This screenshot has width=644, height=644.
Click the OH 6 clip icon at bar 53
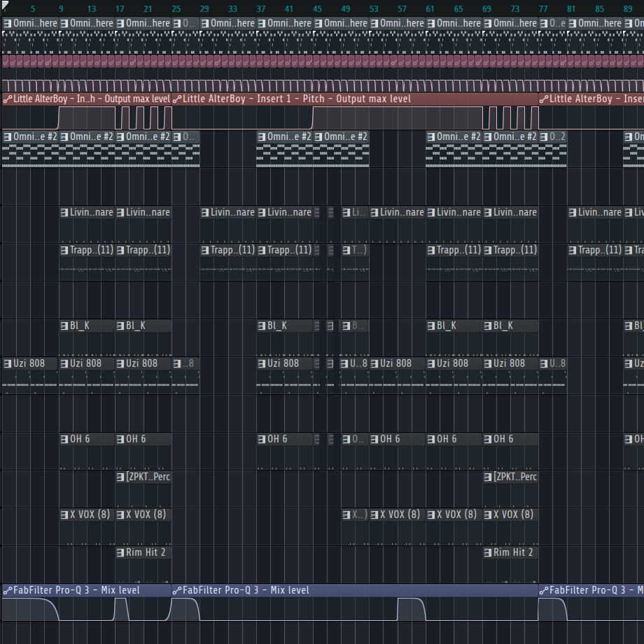(374, 439)
